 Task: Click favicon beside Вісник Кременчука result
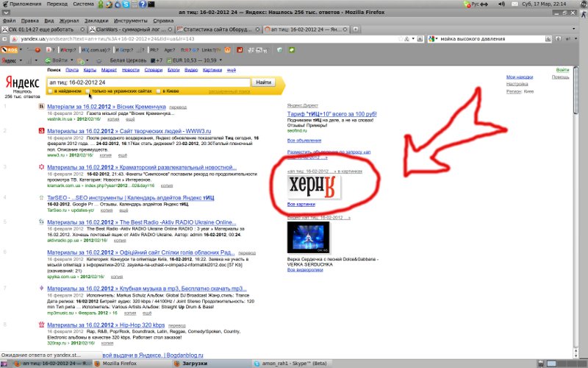tap(42, 106)
